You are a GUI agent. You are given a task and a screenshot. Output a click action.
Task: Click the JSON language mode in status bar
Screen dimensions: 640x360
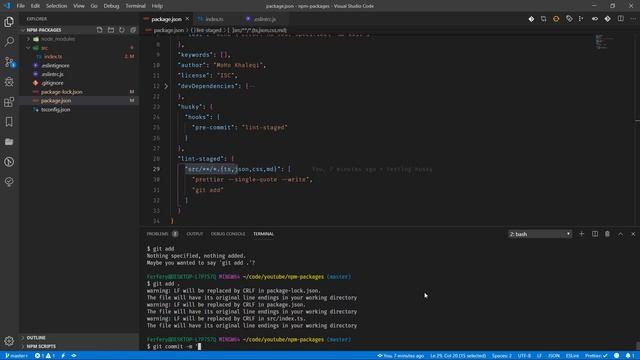553,356
